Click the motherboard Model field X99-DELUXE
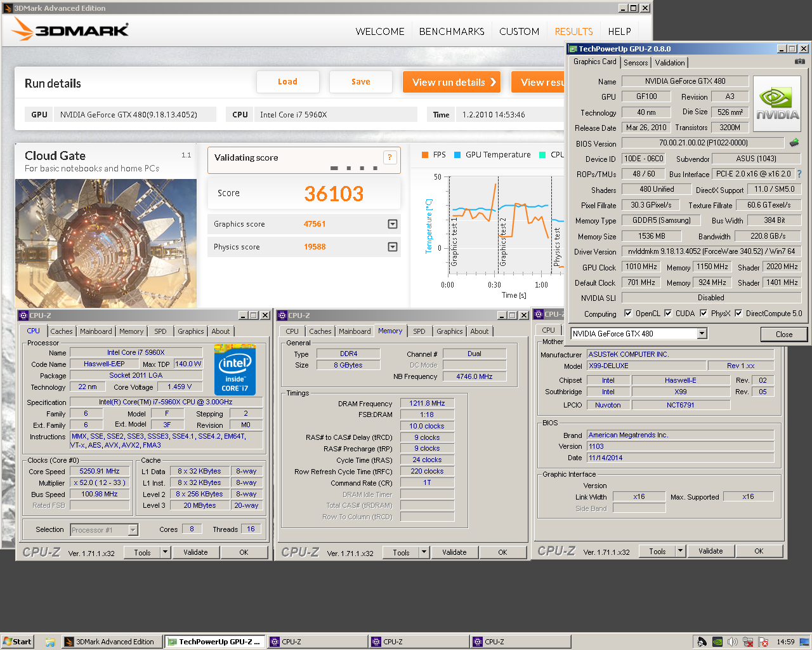 coord(646,366)
